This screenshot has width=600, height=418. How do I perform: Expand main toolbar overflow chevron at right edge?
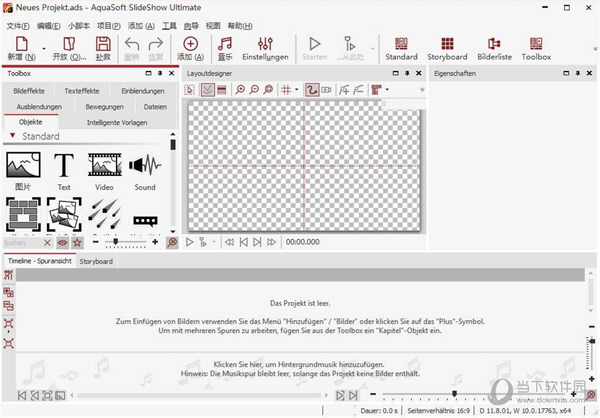[x=595, y=49]
